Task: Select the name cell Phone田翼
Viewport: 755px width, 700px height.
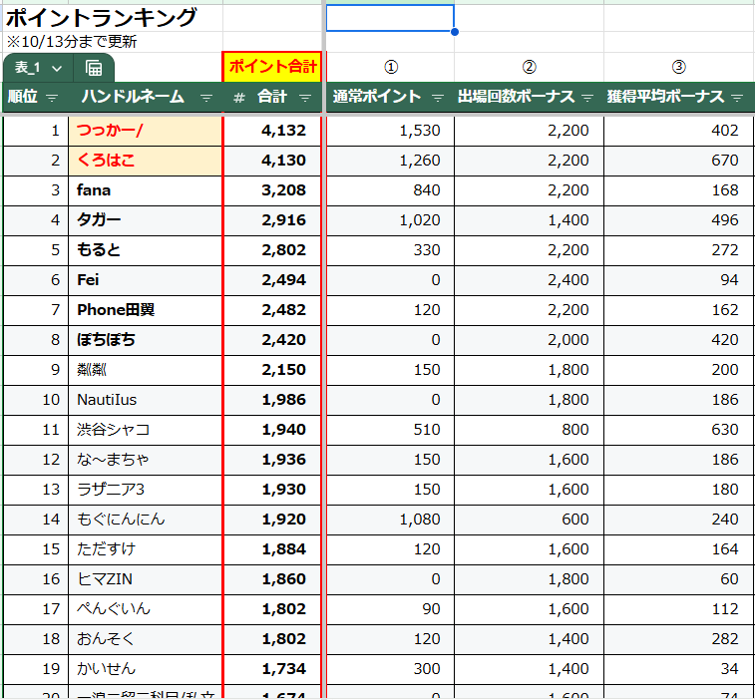Action: click(146, 309)
